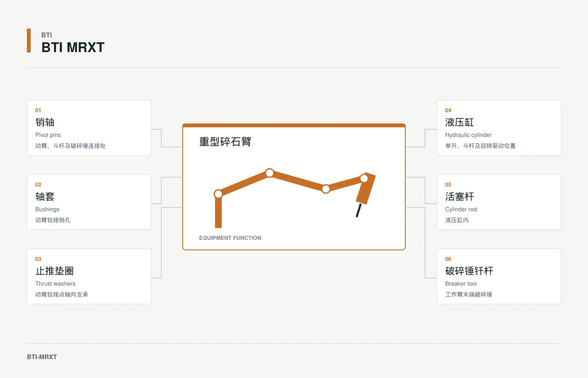Viewport: 588px width, 378px height.
Task: Click the "Cylinder rod" English label
Action: [461, 209]
